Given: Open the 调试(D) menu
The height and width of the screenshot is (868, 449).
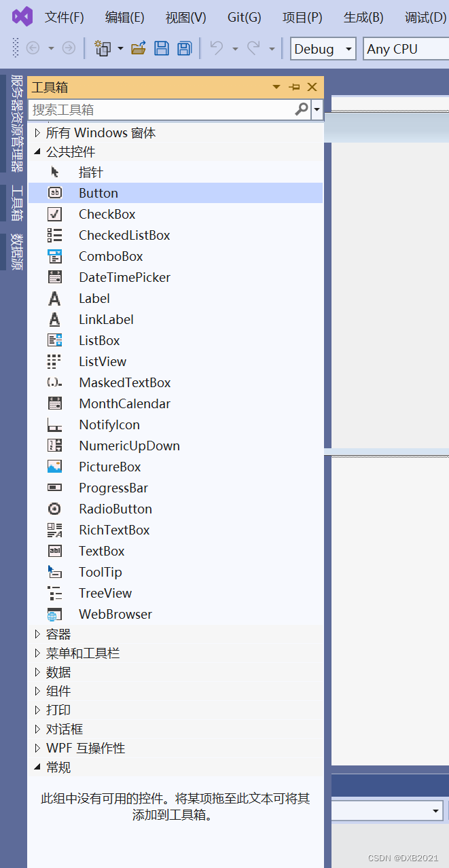Looking at the screenshot, I should (x=425, y=18).
